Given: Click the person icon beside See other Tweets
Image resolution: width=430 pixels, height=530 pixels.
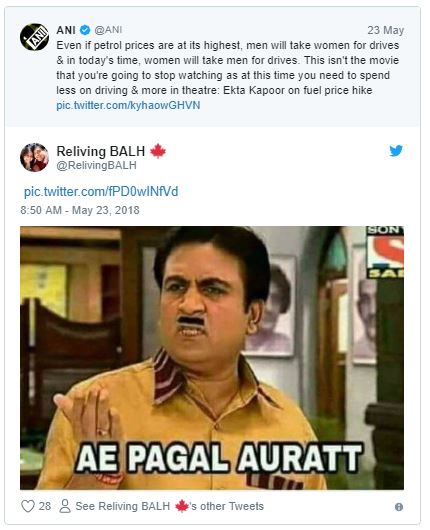Looking at the screenshot, I should [65, 506].
